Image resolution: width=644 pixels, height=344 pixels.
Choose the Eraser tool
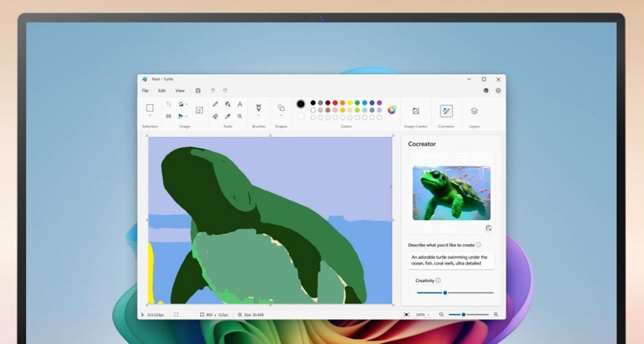tap(215, 116)
